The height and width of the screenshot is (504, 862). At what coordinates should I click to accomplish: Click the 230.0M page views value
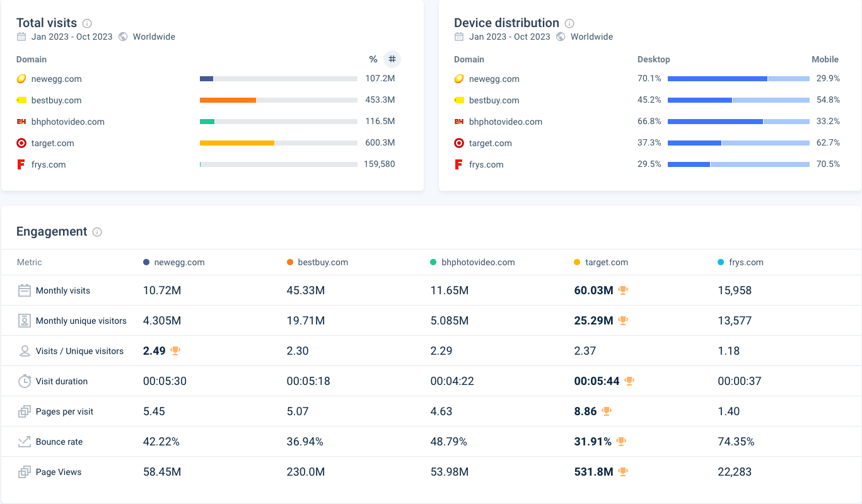point(306,472)
